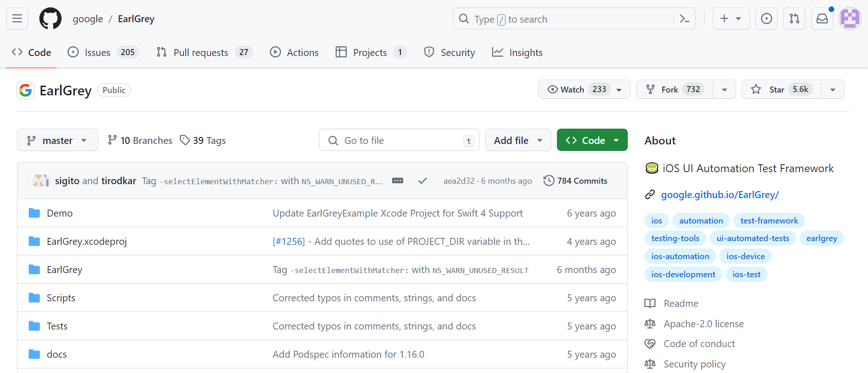Open the master branch selector
Viewport: 868px width, 373px height.
click(x=57, y=140)
